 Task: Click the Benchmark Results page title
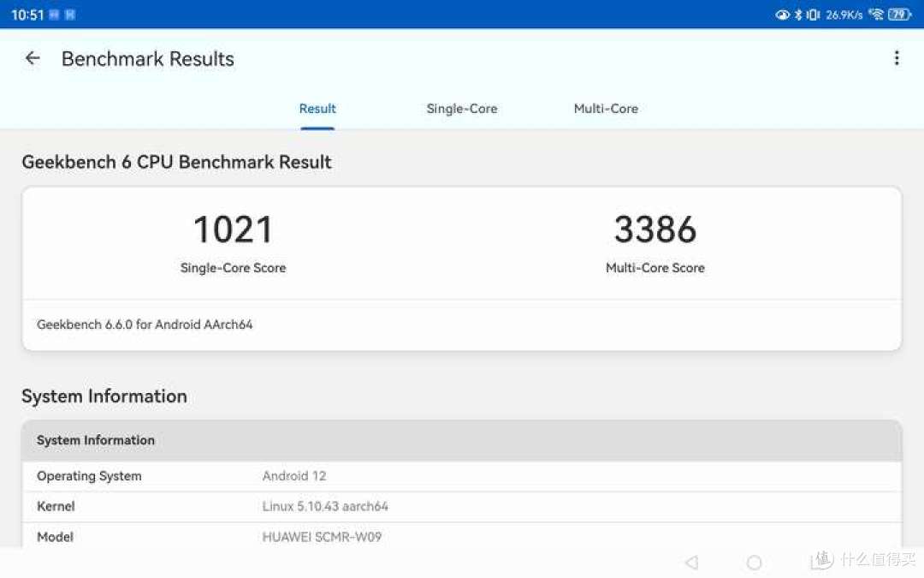148,59
